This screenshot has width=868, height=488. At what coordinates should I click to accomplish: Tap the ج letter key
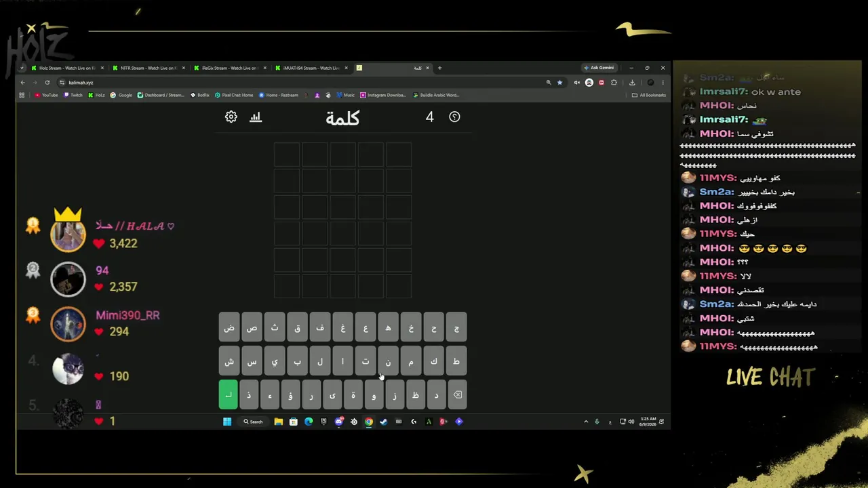pos(456,327)
